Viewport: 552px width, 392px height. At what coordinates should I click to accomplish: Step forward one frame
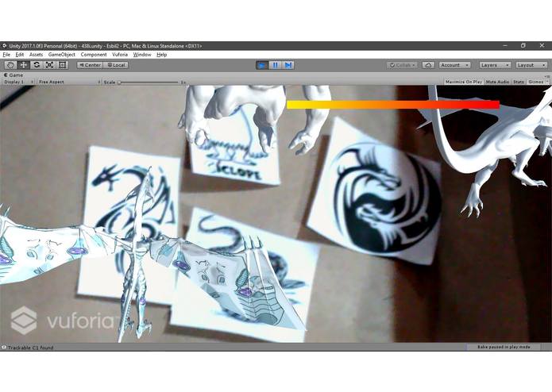[x=288, y=65]
